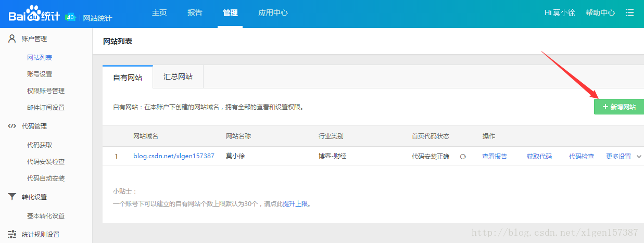Click 获取代码 in the operations column
Image resolution: width=644 pixels, height=243 pixels.
click(x=539, y=156)
